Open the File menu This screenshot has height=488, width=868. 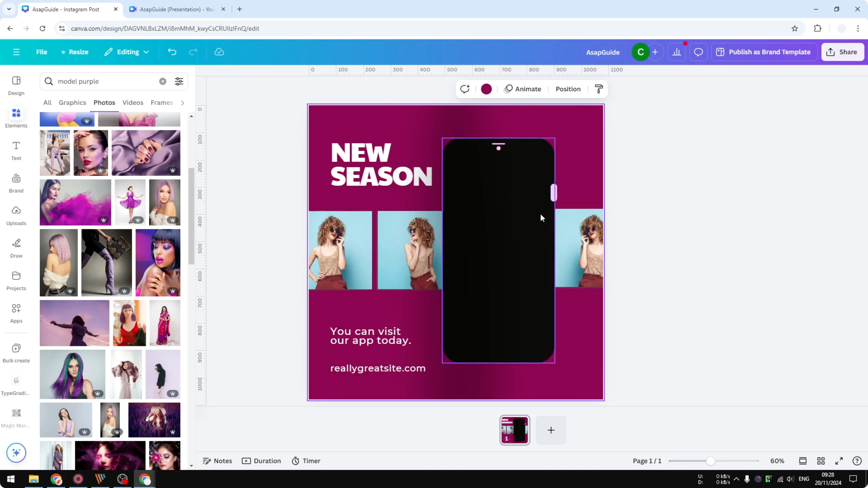click(42, 52)
